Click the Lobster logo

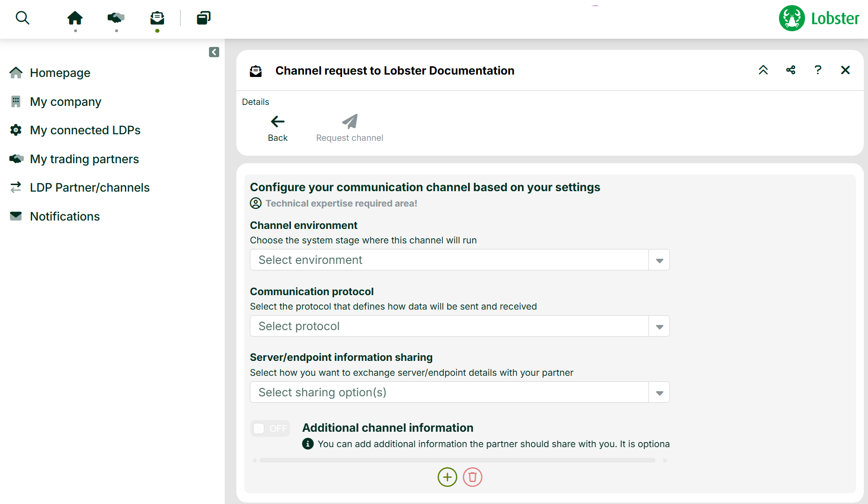point(819,18)
